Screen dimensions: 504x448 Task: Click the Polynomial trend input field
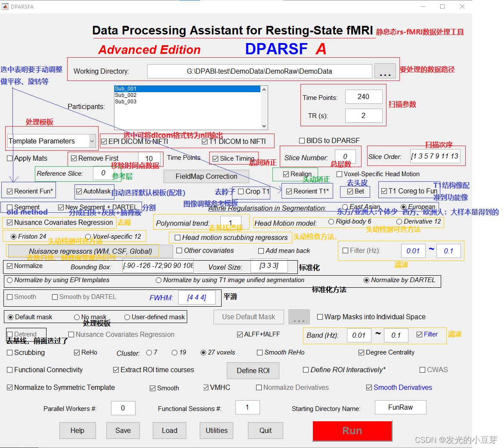pos(230,223)
